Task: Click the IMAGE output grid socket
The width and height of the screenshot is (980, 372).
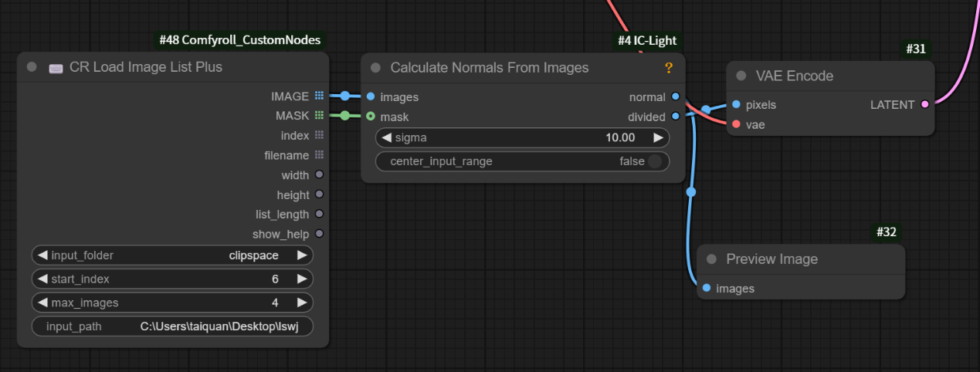Action: [319, 96]
